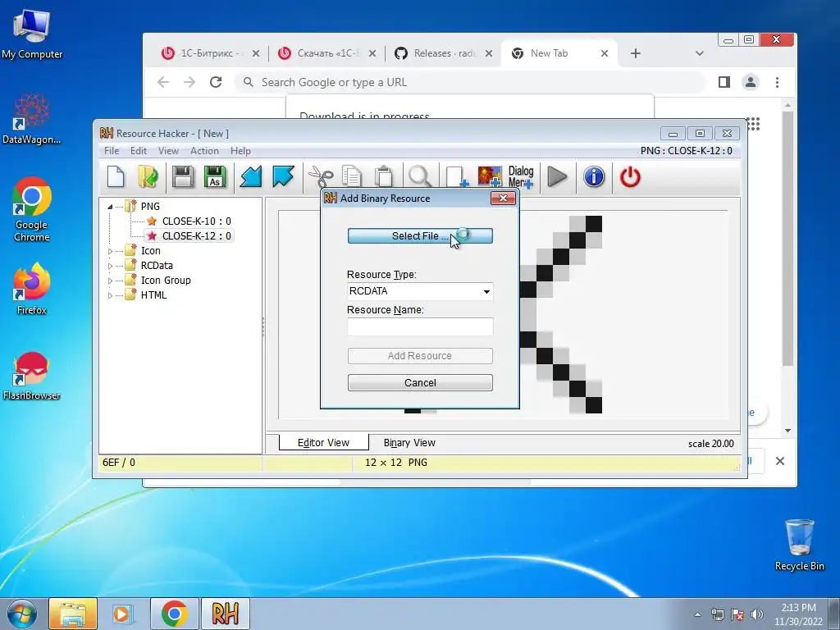Screen dimensions: 840x630
Task: Open the Windows Start orb
Action: (22, 614)
